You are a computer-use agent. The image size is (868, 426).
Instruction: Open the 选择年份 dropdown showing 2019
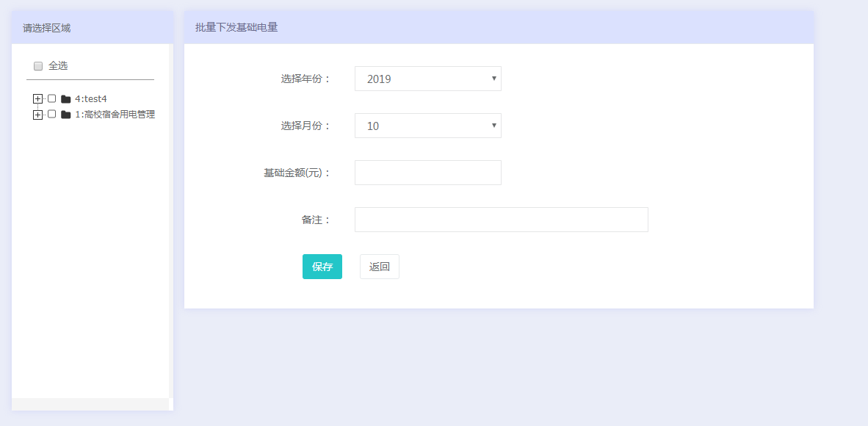tap(427, 79)
